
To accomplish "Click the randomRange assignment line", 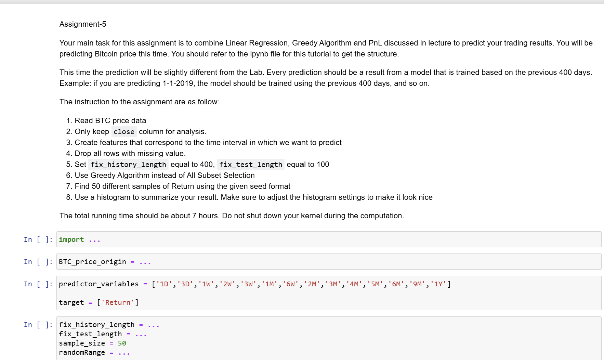I will pos(94,352).
